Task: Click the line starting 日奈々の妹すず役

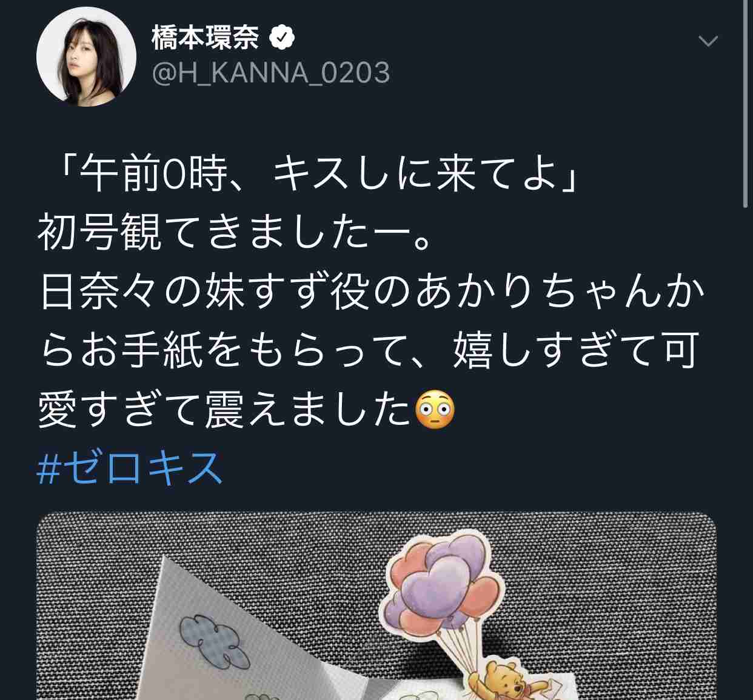Action: click(372, 293)
